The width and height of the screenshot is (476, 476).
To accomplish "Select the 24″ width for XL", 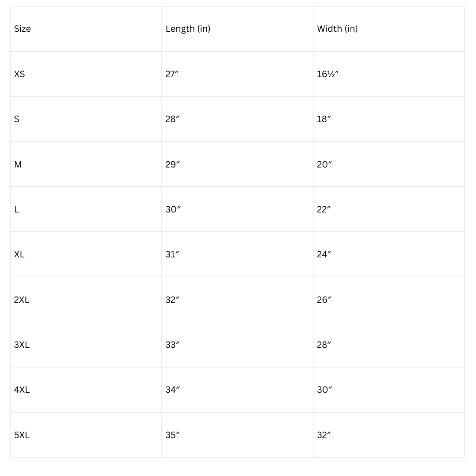I will click(x=324, y=255).
